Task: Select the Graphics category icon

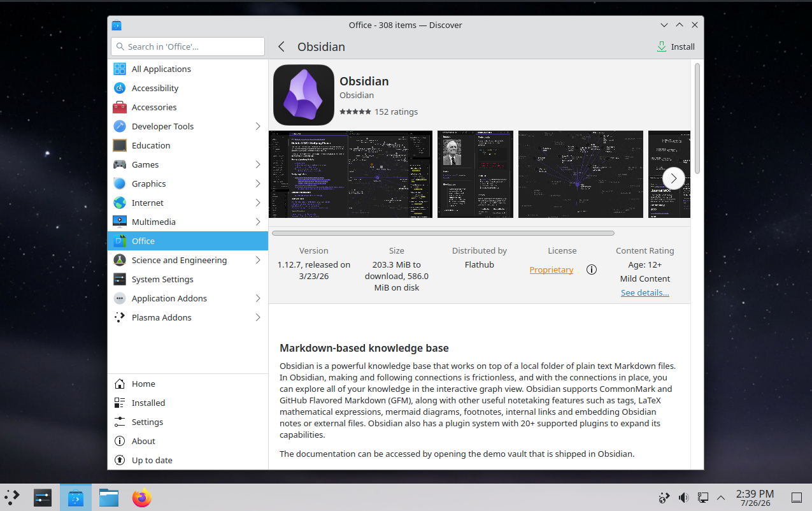Action: [x=120, y=184]
